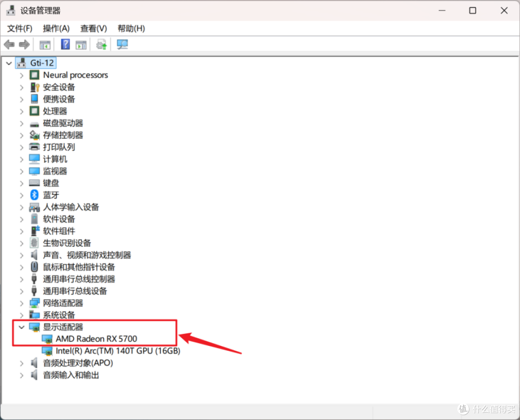Expand the 通用串行总线设备 chevron
This screenshot has width=520, height=420.
tap(22, 291)
